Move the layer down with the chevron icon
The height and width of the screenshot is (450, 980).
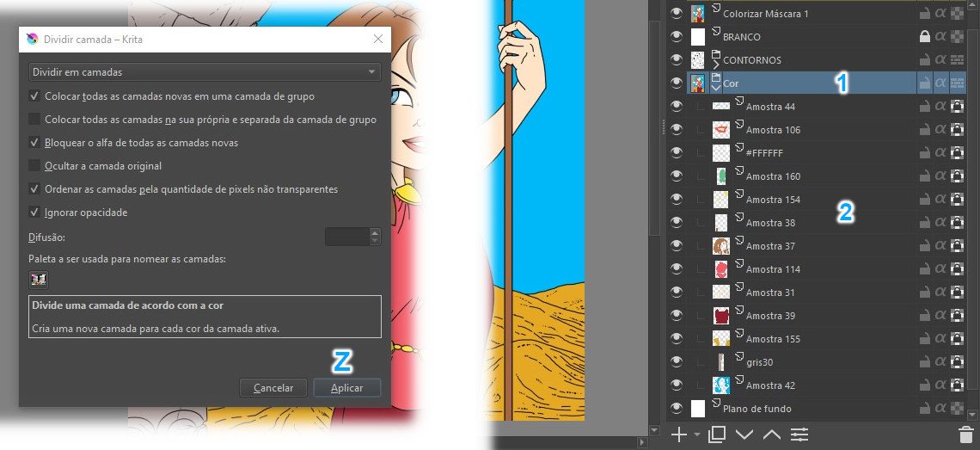[744, 435]
